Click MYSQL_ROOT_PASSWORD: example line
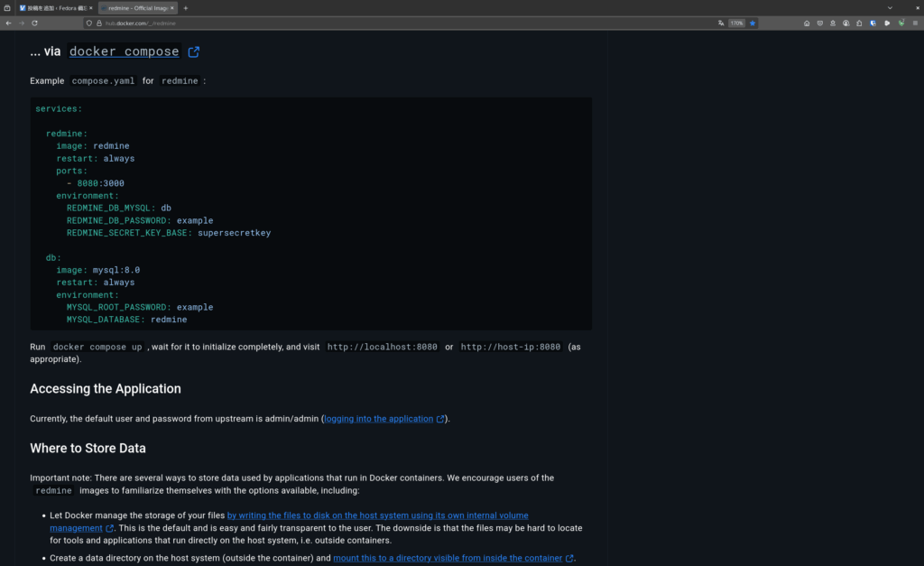Image resolution: width=924 pixels, height=566 pixels. [140, 307]
